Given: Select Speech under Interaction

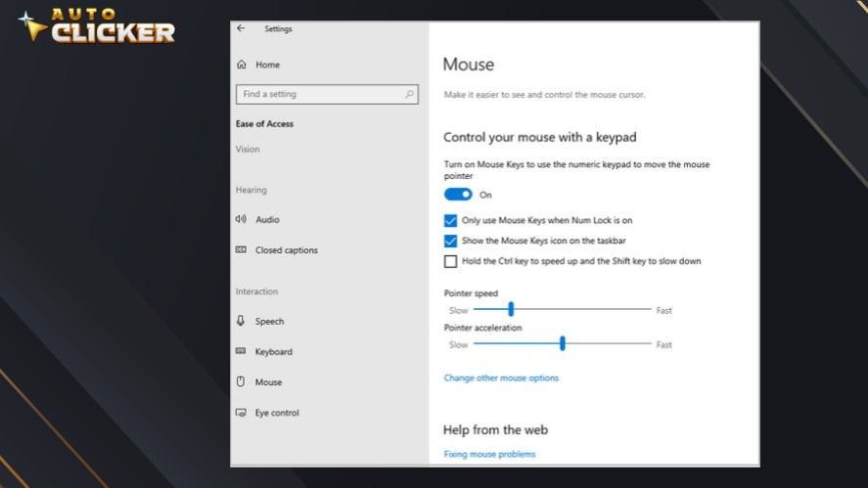Looking at the screenshot, I should pyautogui.click(x=269, y=322).
